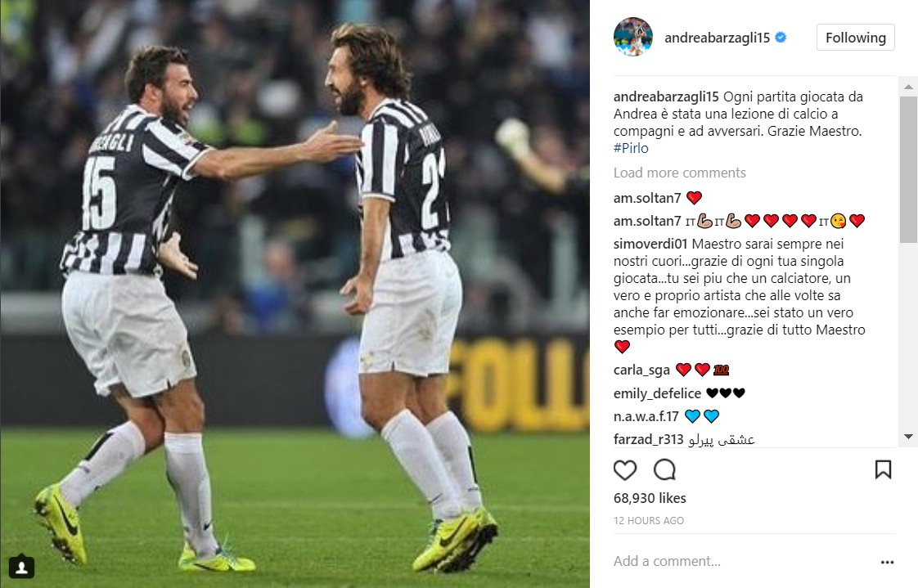This screenshot has height=588, width=918.
Task: Open simoverdi01 commenter profile
Action: click(x=650, y=244)
